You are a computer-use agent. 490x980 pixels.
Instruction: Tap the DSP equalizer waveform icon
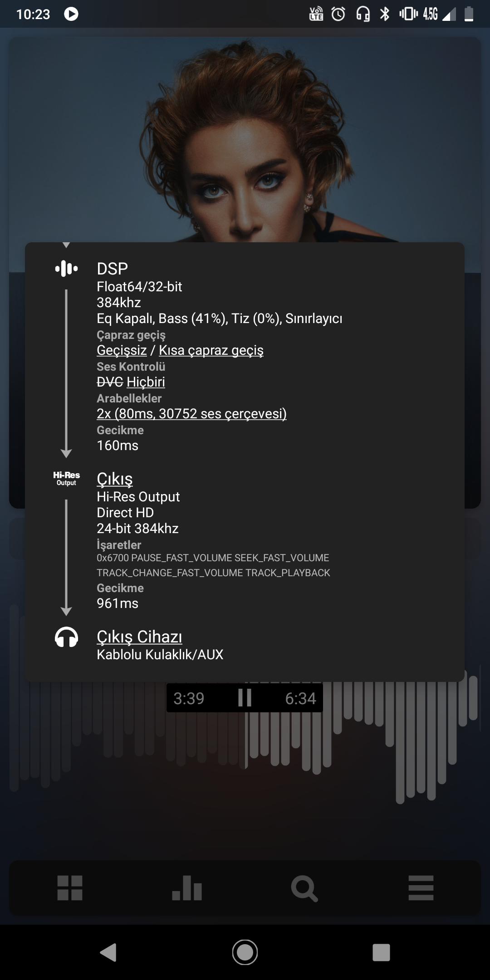click(x=66, y=269)
